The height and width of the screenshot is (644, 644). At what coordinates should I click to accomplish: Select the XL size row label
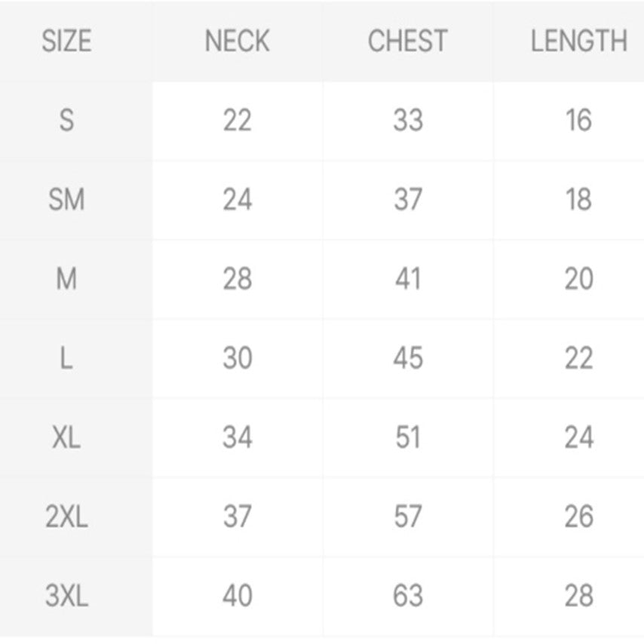point(67,437)
